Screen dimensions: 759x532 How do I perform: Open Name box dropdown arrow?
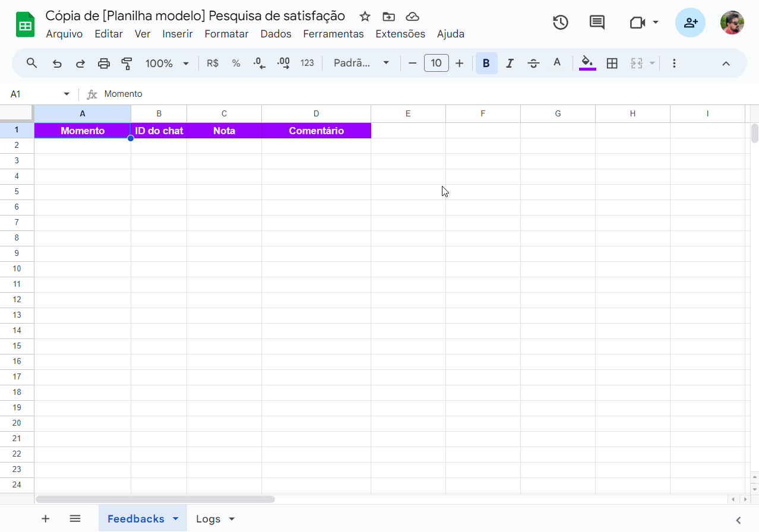coord(67,94)
